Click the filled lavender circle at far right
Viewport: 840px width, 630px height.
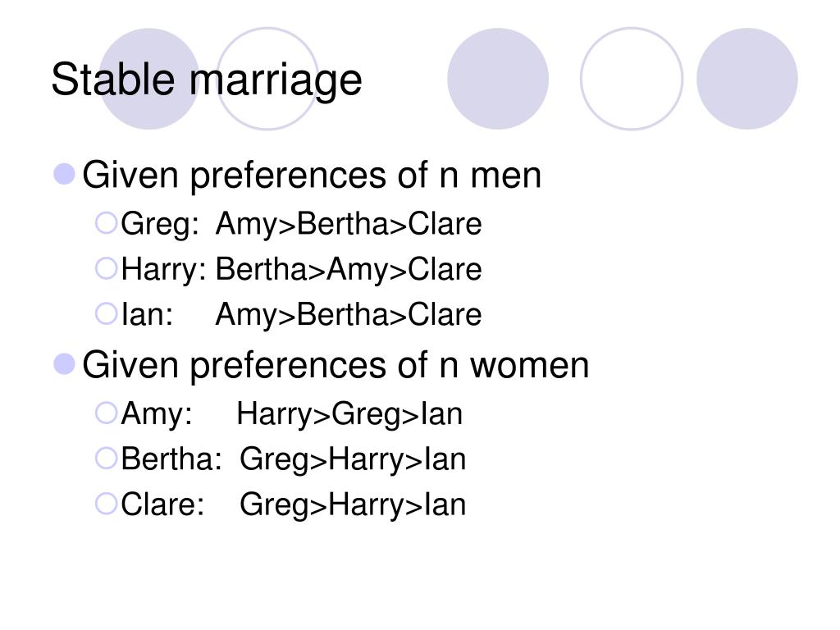(747, 79)
